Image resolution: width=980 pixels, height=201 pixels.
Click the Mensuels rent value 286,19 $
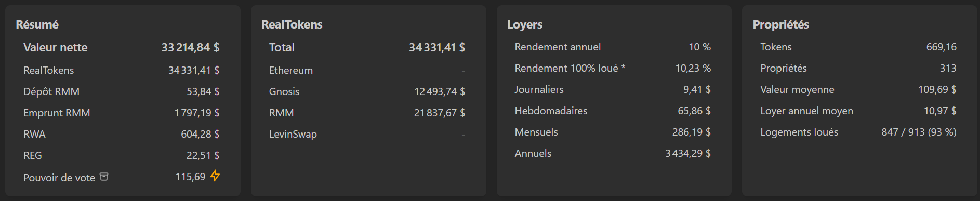(x=691, y=132)
